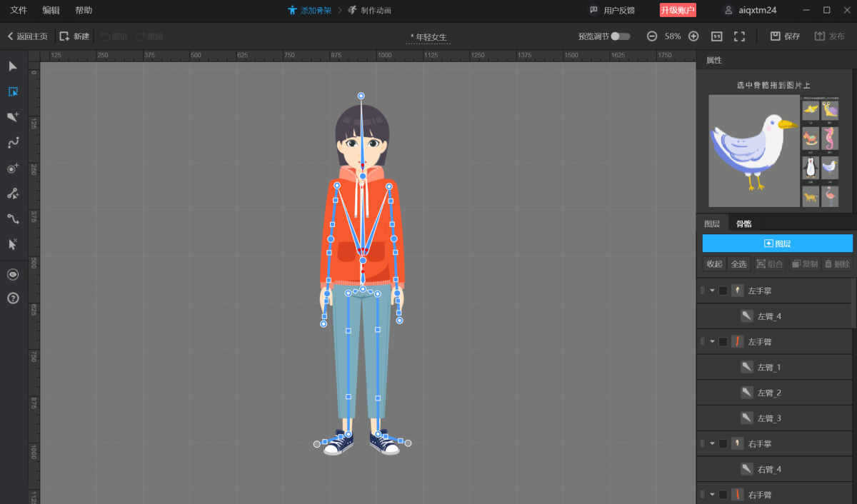The width and height of the screenshot is (857, 504).
Task: Click the blue add 图层 button
Action: click(x=777, y=243)
